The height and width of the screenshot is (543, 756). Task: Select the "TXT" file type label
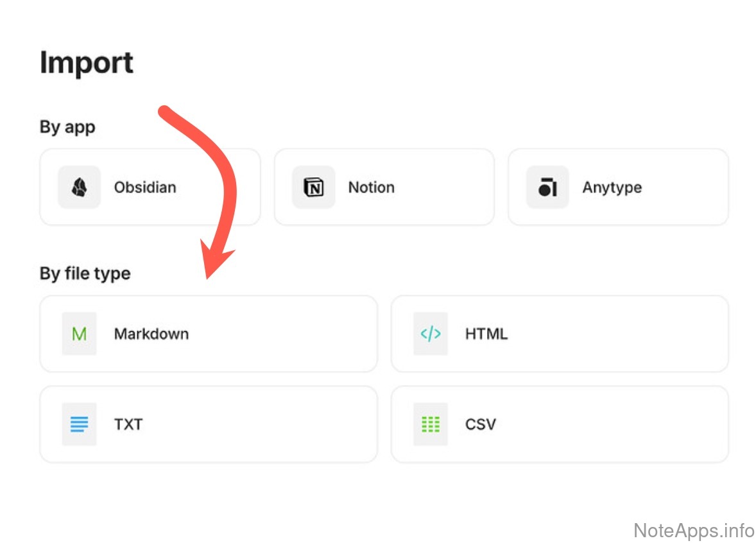click(128, 424)
